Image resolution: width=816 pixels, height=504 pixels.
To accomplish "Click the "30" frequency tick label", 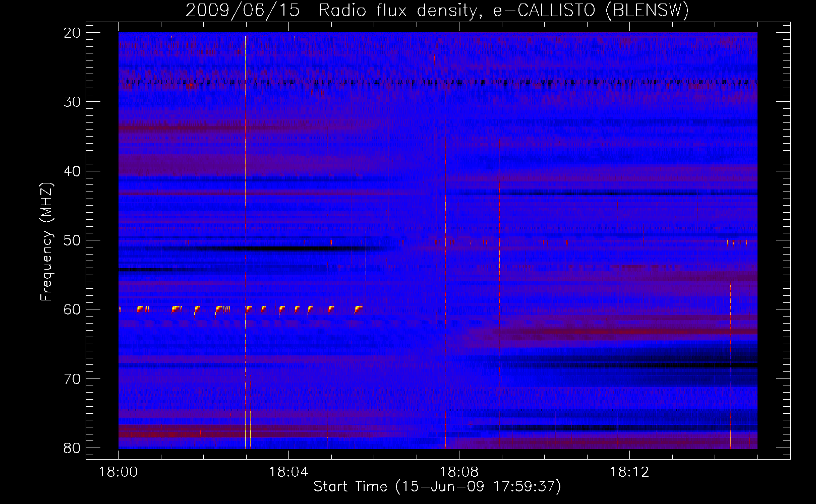I will click(x=73, y=102).
